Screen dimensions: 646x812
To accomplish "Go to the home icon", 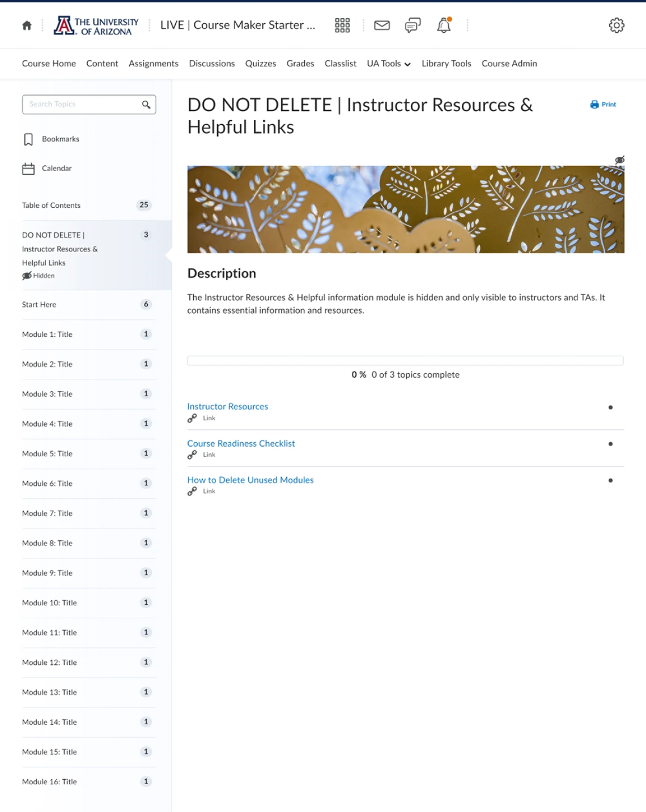I will click(27, 25).
